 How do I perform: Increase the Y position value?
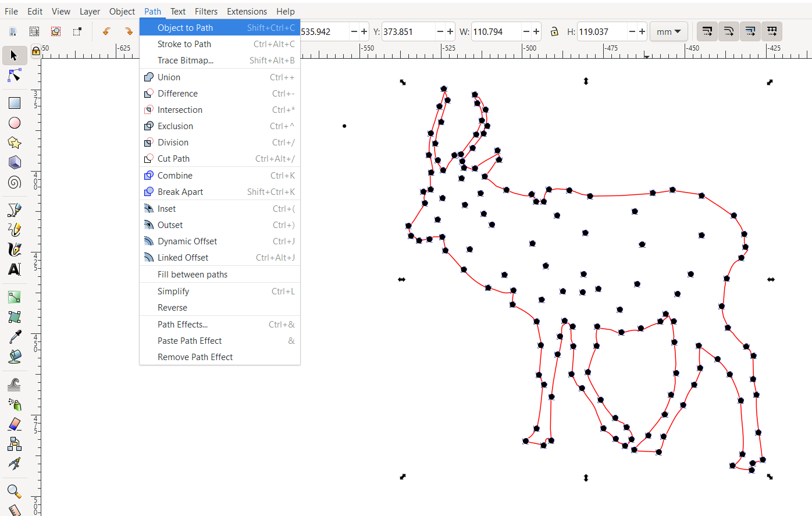click(x=450, y=31)
